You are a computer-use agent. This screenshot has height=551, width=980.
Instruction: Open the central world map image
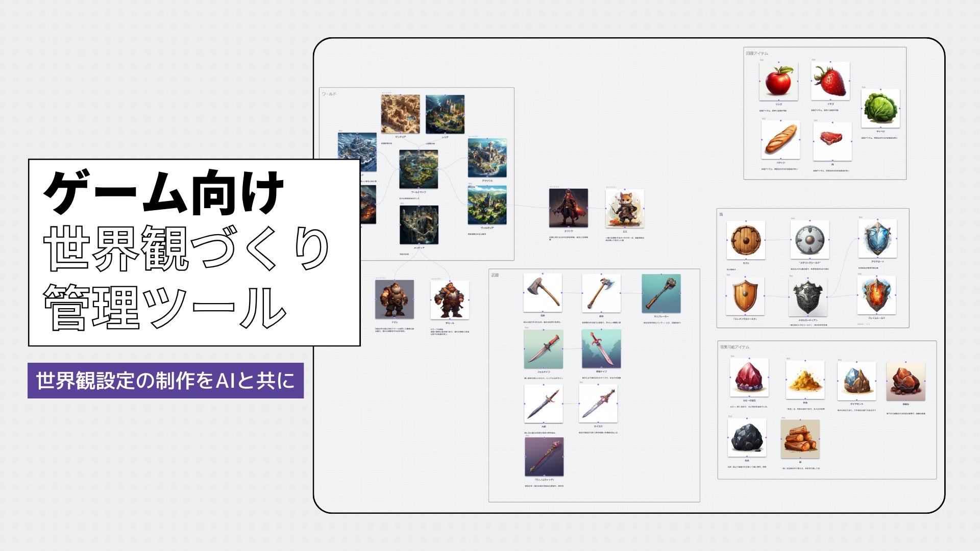[x=418, y=169]
